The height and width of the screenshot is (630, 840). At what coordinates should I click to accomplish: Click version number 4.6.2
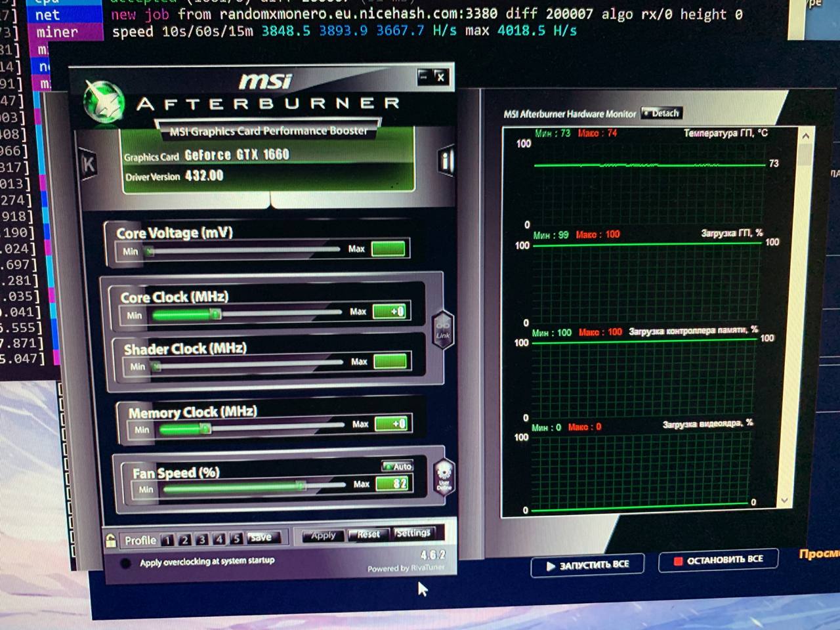(433, 555)
